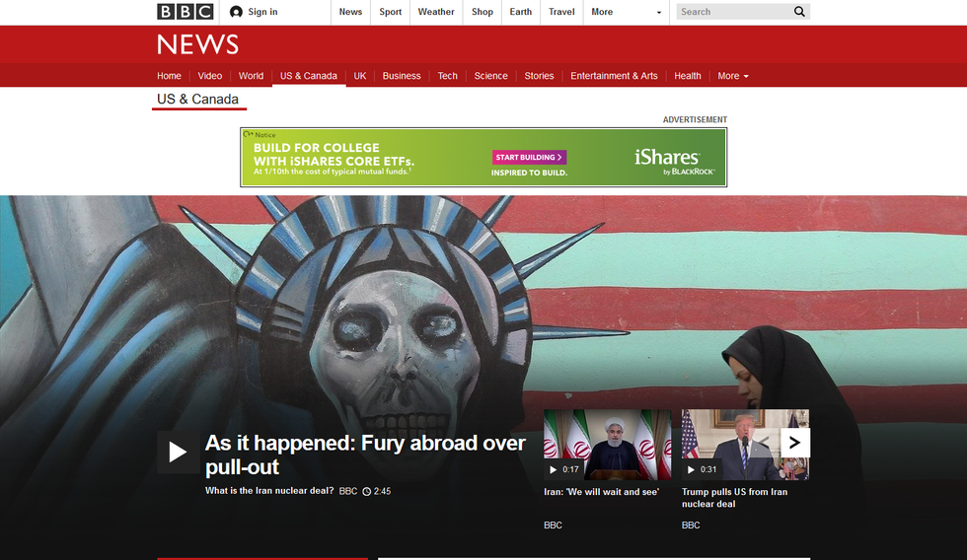Click What is the Iran nuclear deal?
This screenshot has height=560, width=967.
269,491
